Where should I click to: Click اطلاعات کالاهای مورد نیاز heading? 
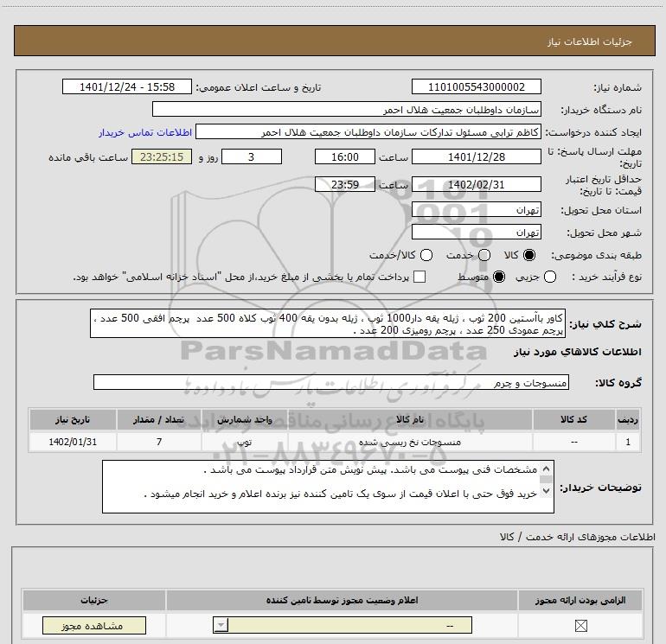click(x=577, y=352)
